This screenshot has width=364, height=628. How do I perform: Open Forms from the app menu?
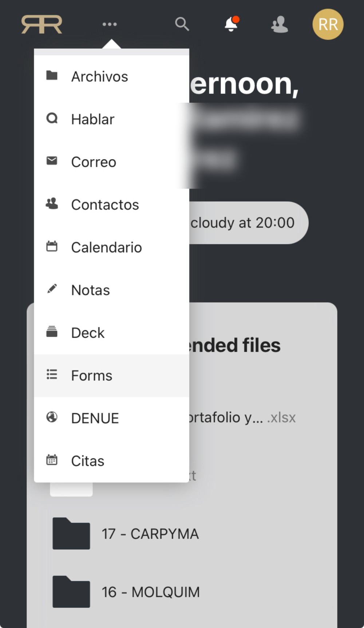coord(92,375)
